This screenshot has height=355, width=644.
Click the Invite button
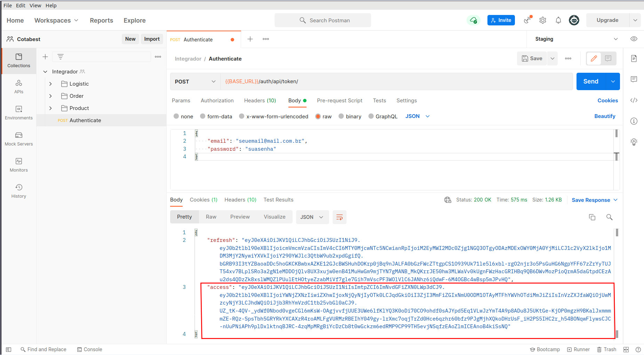coord(501,20)
